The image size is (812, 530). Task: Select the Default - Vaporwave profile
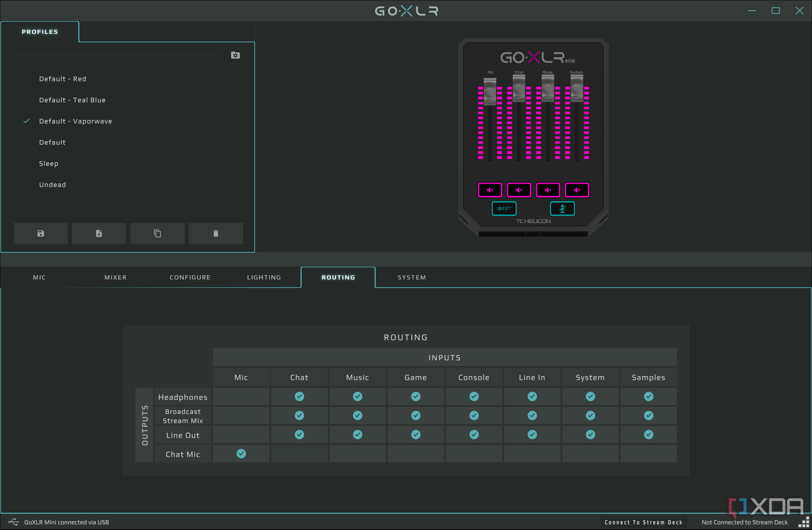[75, 121]
